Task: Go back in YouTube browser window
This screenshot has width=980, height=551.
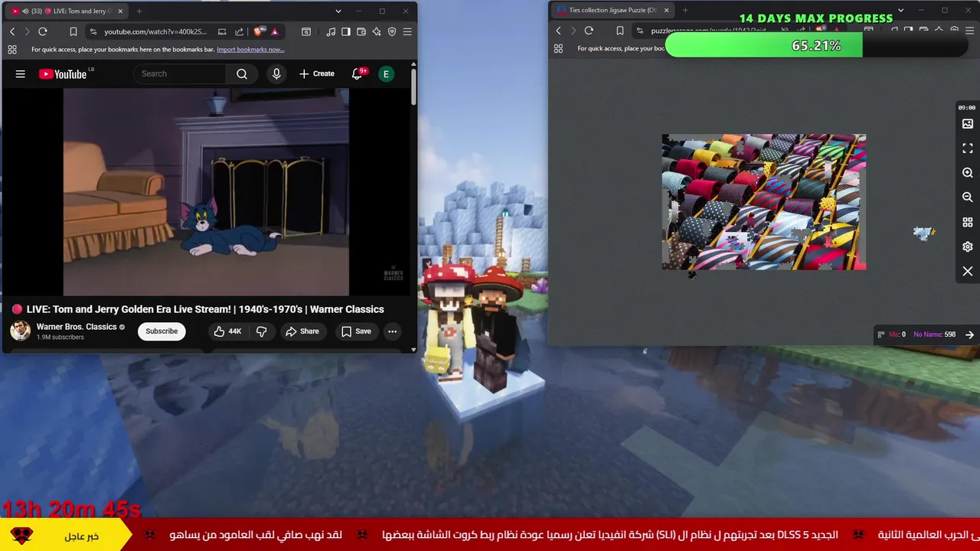Action: (12, 31)
